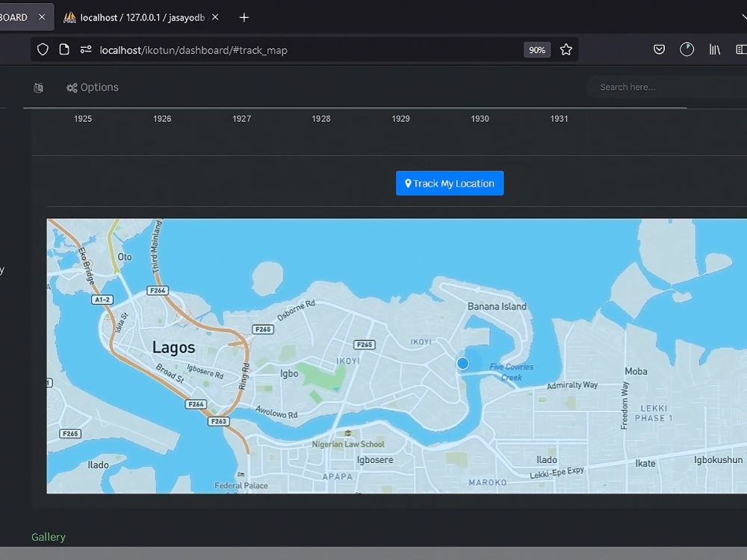Screen dimensions: 747x560
Task: Click the MAROKO district label
Action: coord(487,482)
